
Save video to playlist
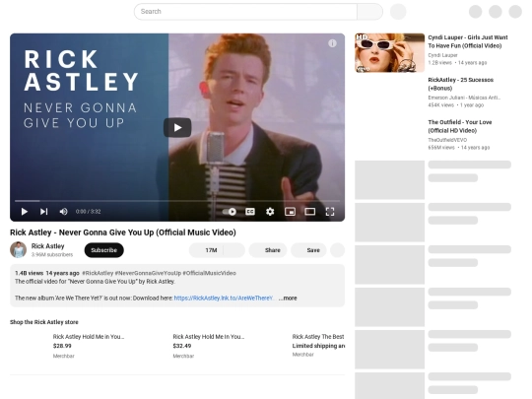point(308,250)
